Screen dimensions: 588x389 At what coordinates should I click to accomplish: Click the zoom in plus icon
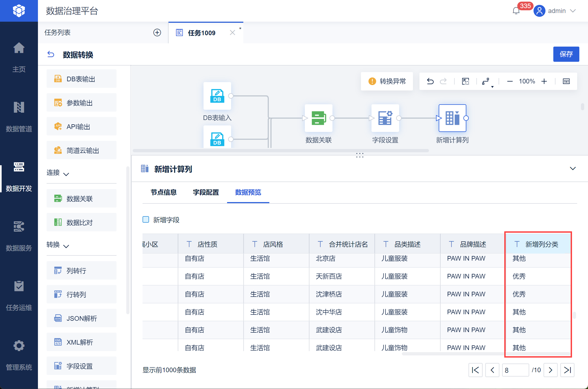point(544,81)
